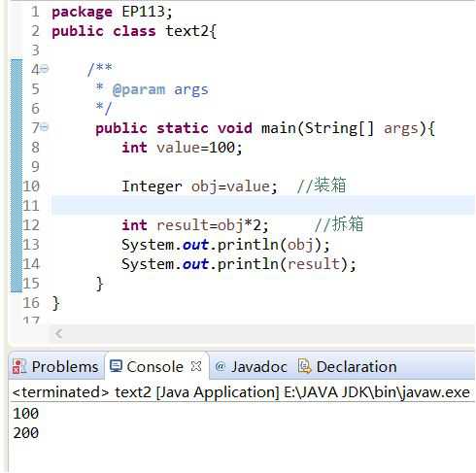The width and height of the screenshot is (476, 473).
Task: Click on 'int value=100;' statement
Action: [182, 148]
